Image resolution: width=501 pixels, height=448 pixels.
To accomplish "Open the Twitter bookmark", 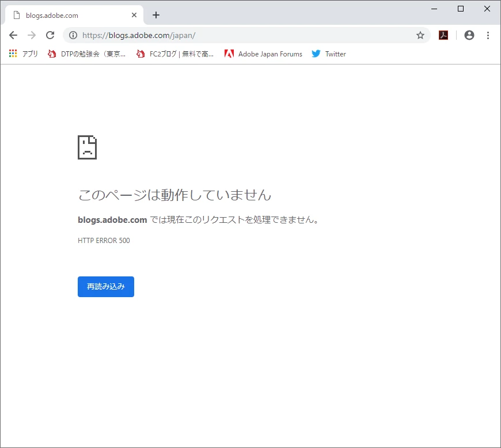I will pyautogui.click(x=329, y=54).
